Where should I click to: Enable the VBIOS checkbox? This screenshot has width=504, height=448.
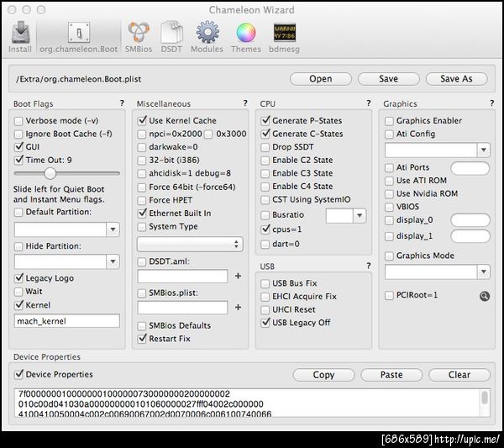point(389,207)
